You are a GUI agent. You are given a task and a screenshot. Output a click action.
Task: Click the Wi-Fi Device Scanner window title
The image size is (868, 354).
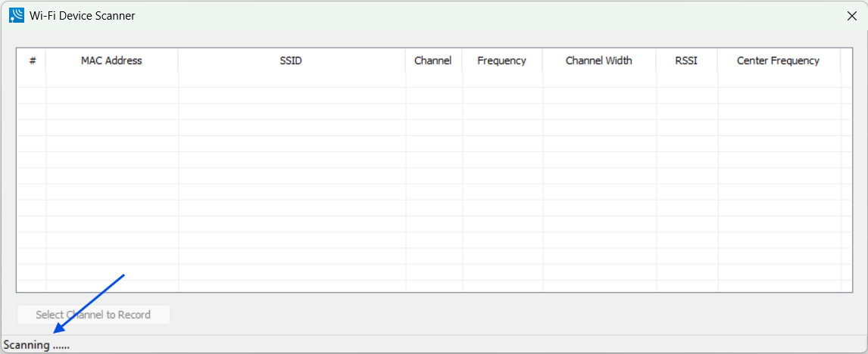(x=83, y=15)
